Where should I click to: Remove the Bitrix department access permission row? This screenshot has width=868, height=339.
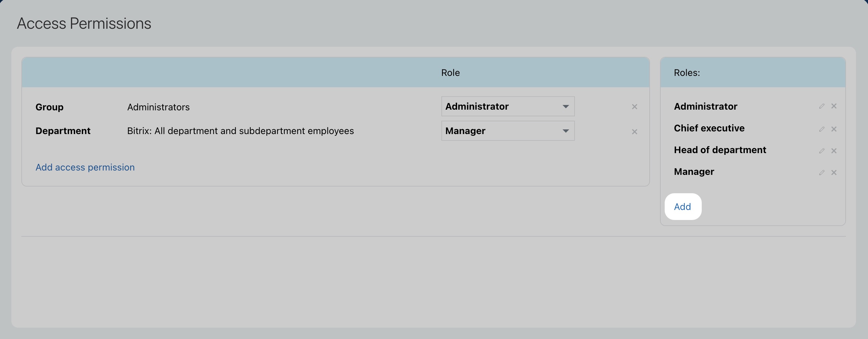coord(634,132)
